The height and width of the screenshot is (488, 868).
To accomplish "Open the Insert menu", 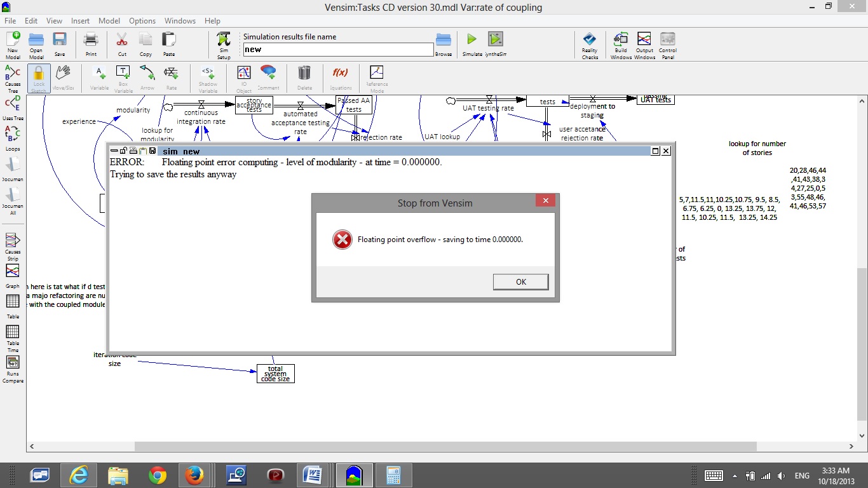I will [x=81, y=21].
